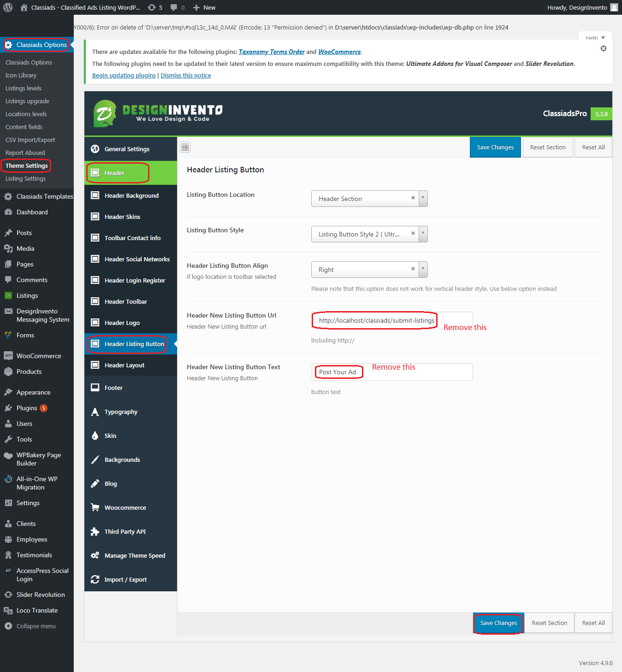Open the Header Logo subsection
622x672 pixels.
[x=130, y=323]
